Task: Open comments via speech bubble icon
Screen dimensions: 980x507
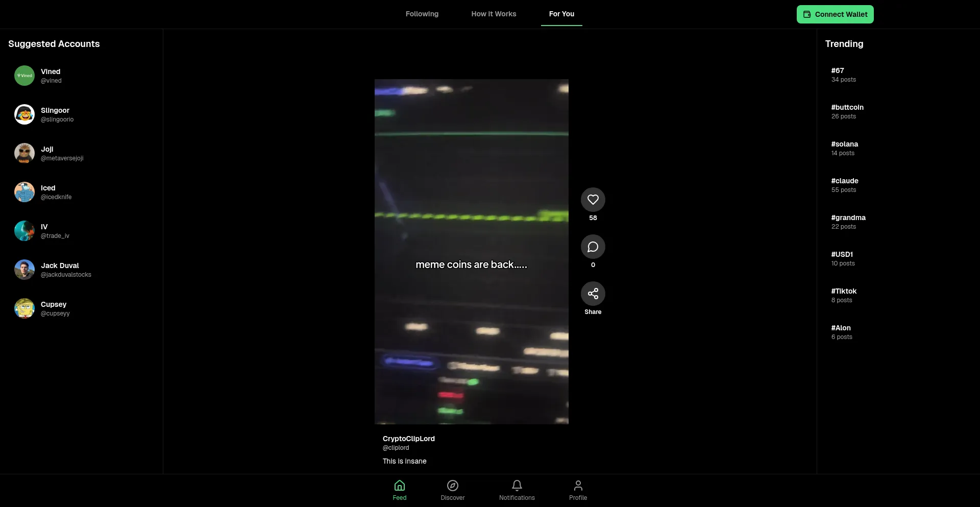Action: [x=593, y=247]
